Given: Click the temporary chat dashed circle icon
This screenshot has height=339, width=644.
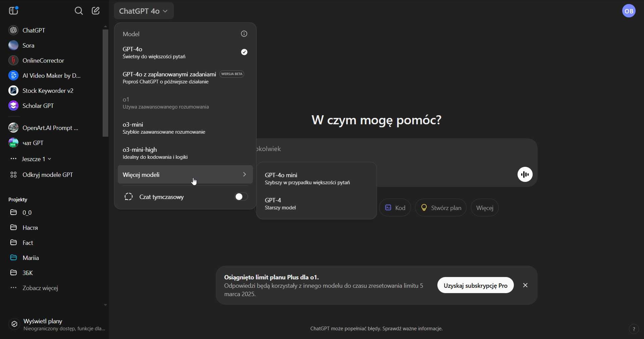Looking at the screenshot, I should [129, 197].
